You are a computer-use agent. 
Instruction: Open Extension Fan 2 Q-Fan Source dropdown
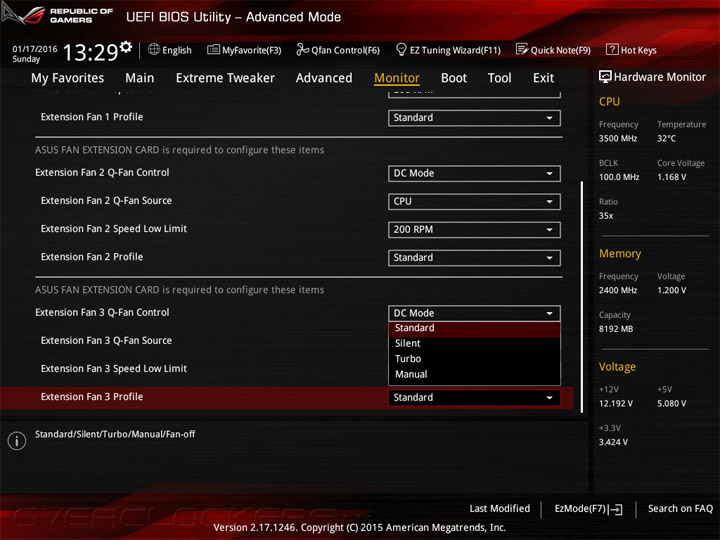pos(474,202)
